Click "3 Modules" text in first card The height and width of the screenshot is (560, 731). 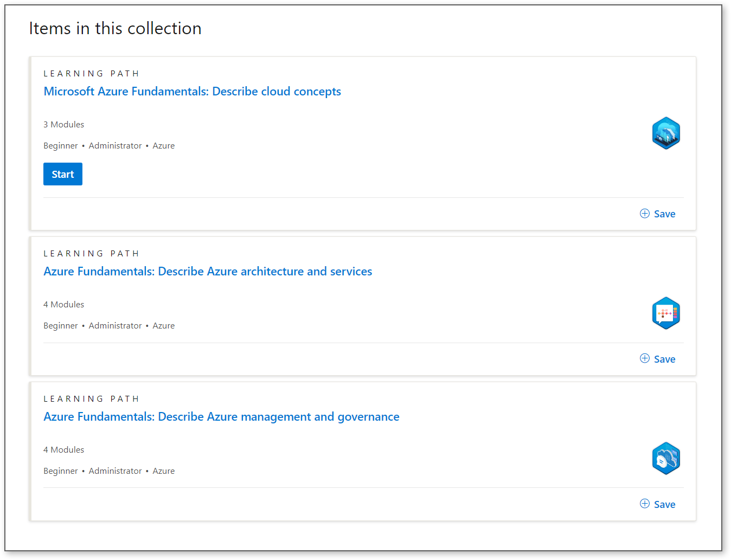click(x=64, y=125)
